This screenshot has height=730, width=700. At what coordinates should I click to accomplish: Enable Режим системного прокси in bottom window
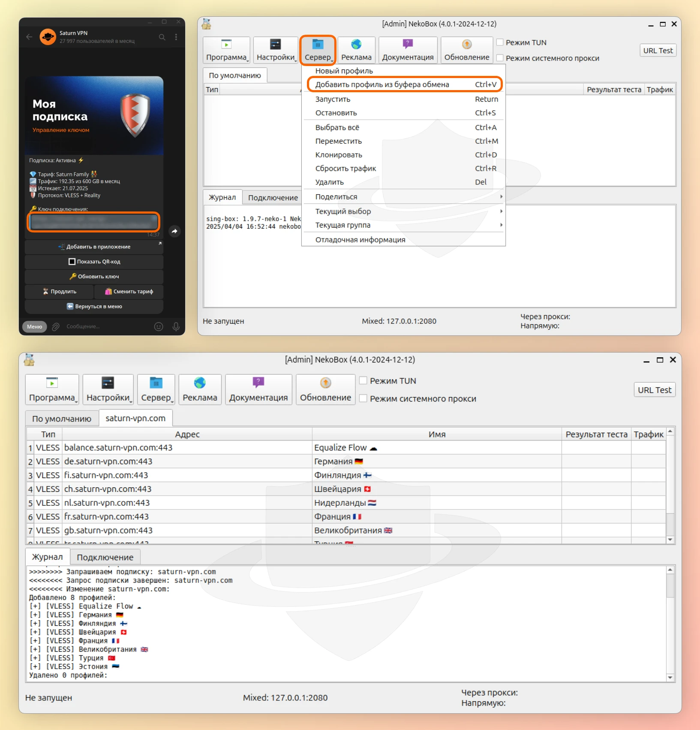point(363,398)
